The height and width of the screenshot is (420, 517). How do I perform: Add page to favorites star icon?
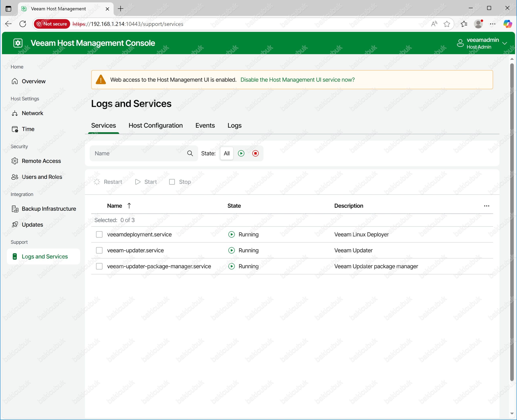point(447,24)
